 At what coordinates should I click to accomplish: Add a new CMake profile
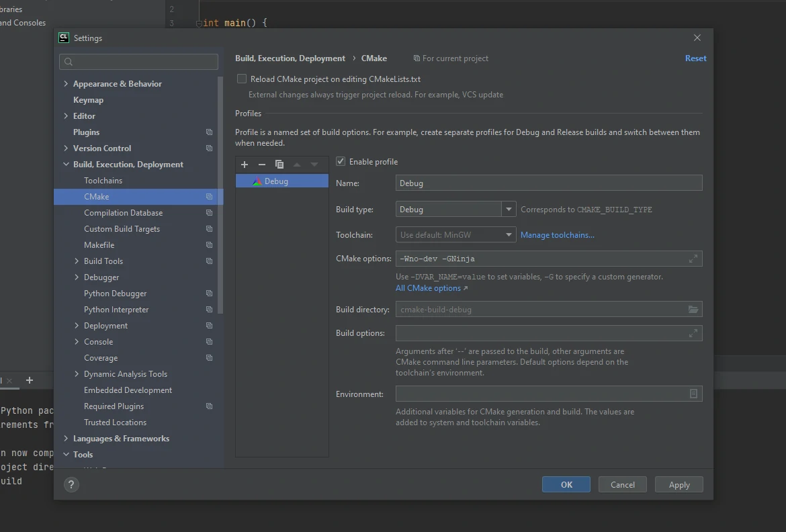(244, 165)
